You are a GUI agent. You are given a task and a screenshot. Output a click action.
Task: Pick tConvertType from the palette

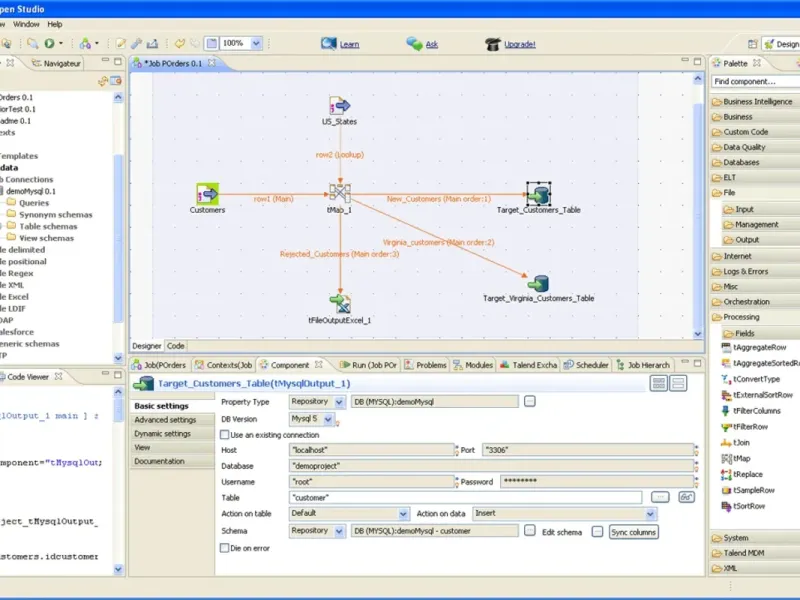pos(751,379)
